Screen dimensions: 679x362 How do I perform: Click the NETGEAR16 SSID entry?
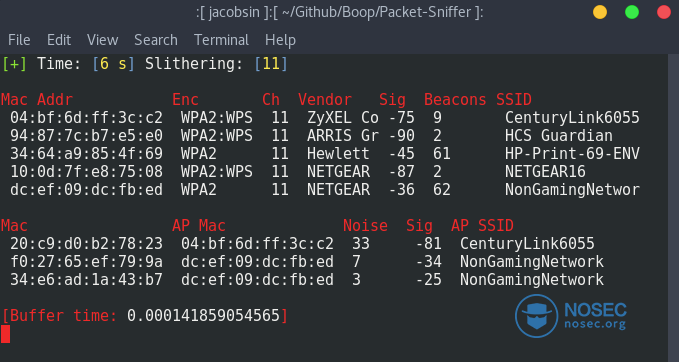tap(545, 172)
